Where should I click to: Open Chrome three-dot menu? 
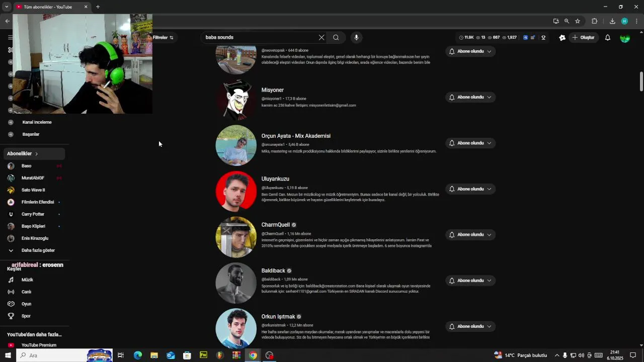click(636, 21)
